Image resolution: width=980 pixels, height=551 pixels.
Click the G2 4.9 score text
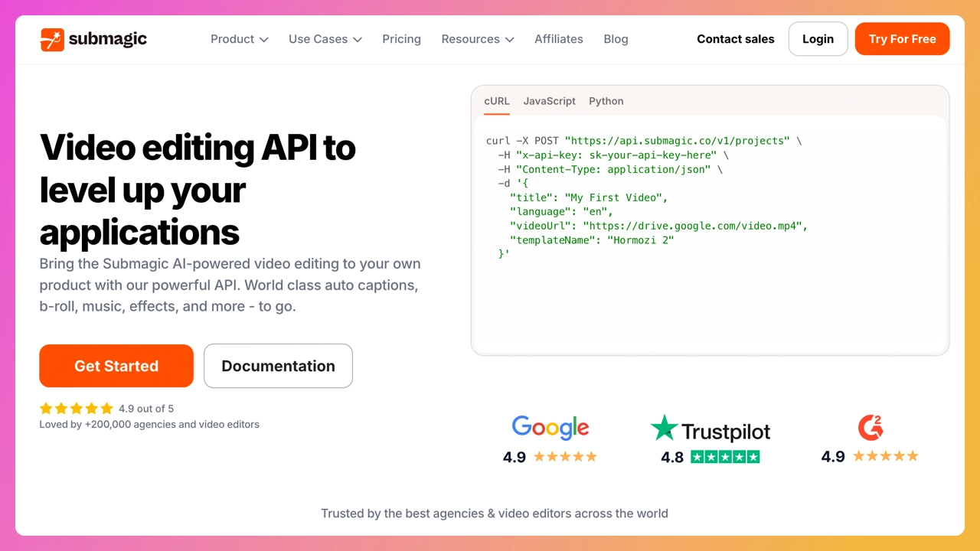pos(833,457)
